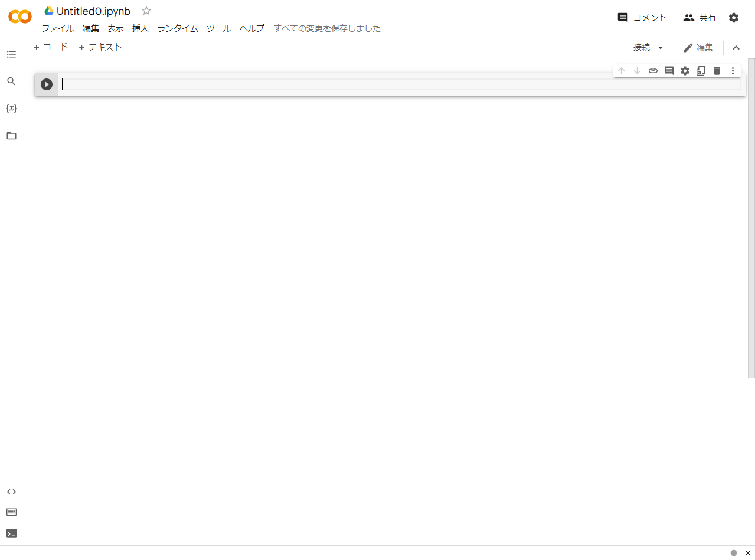Delete the cell with the trash icon

[717, 71]
